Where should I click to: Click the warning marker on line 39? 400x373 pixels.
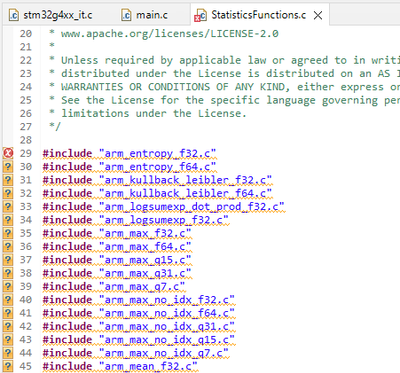8,286
